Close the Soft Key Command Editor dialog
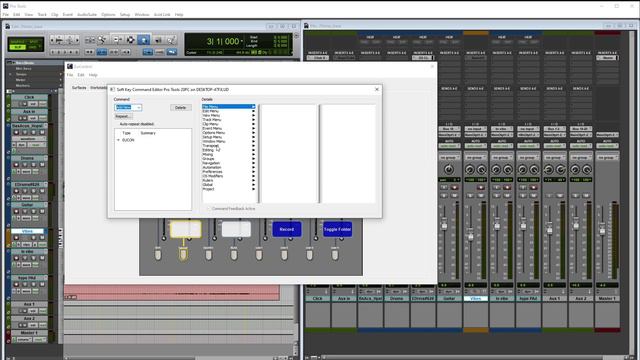640x360 pixels. [x=377, y=89]
